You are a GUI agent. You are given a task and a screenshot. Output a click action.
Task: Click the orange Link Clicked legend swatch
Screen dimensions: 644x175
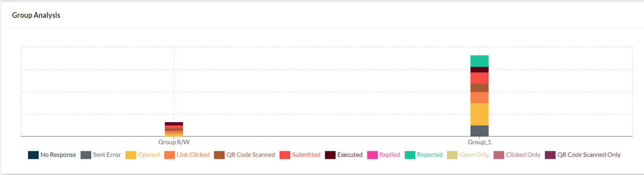pos(169,155)
